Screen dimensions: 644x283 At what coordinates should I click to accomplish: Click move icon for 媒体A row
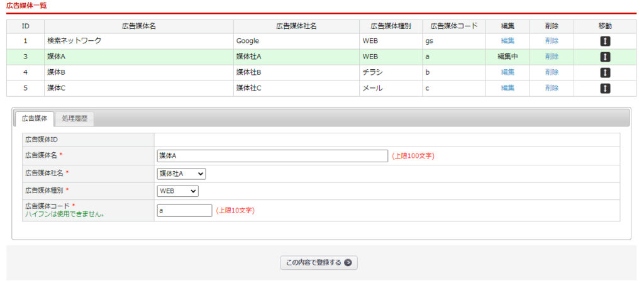click(605, 57)
